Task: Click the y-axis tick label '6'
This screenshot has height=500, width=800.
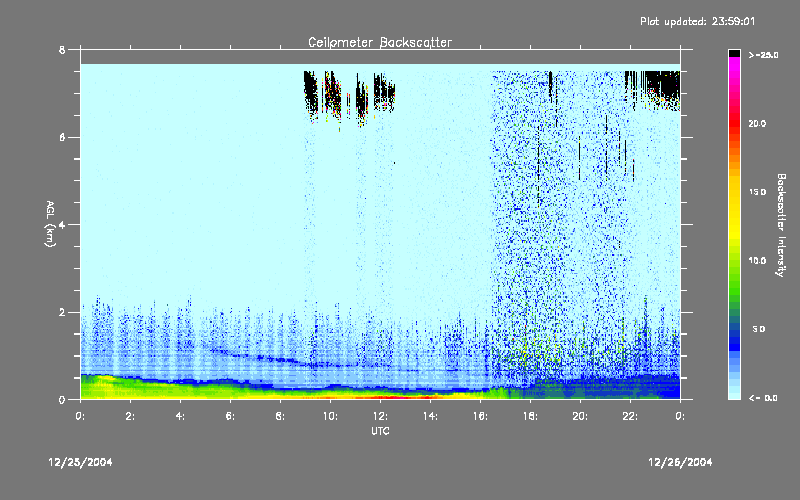Action: click(x=62, y=138)
